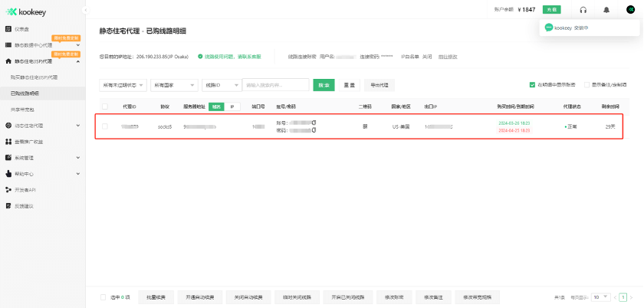Click the customer support headset icon

[x=583, y=10]
